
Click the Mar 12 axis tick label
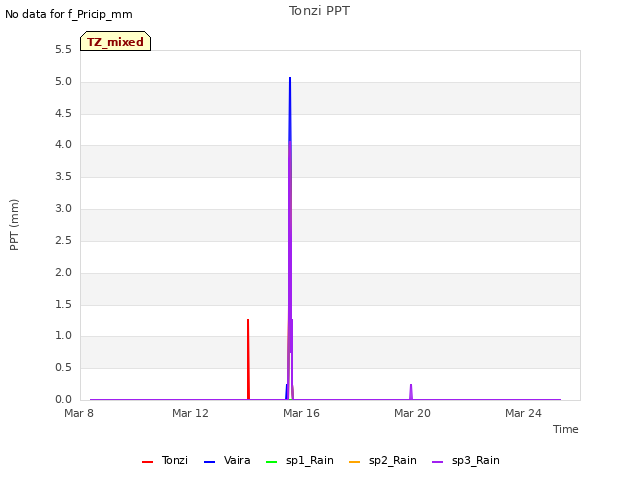point(190,413)
